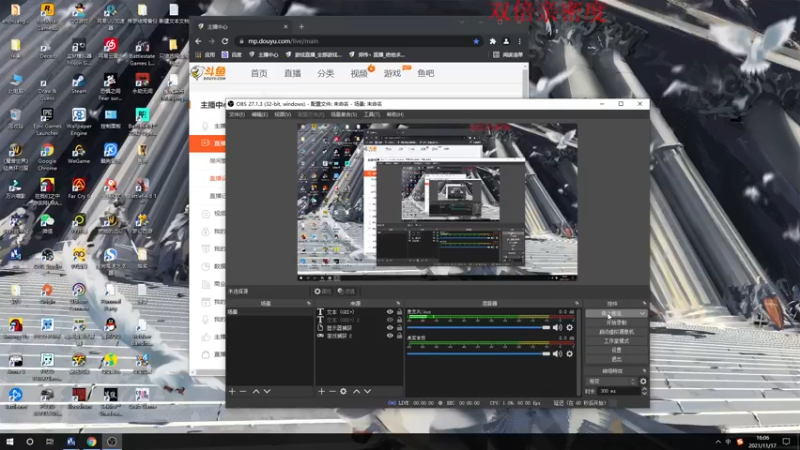
Task: Select Epic Games Launcher desktop icon
Action: coord(47,122)
